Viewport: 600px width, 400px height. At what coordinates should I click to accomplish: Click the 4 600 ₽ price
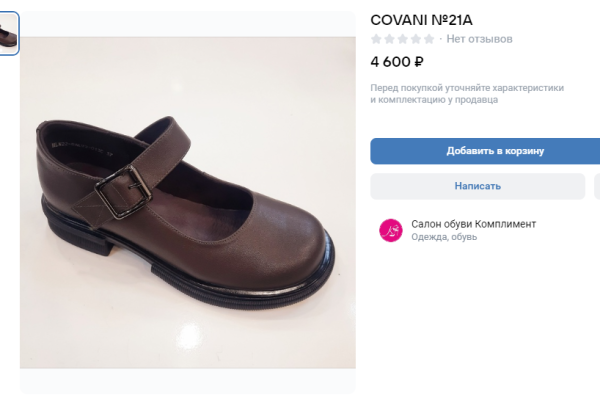[x=397, y=62]
